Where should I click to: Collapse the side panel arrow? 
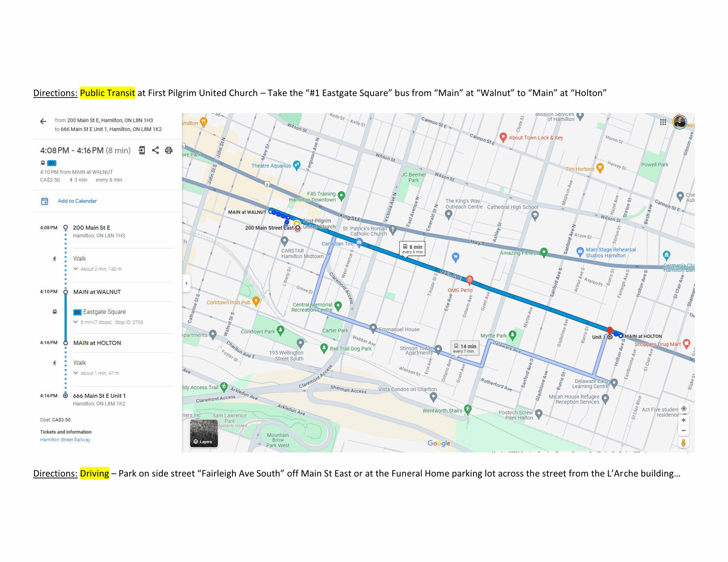tap(186, 283)
